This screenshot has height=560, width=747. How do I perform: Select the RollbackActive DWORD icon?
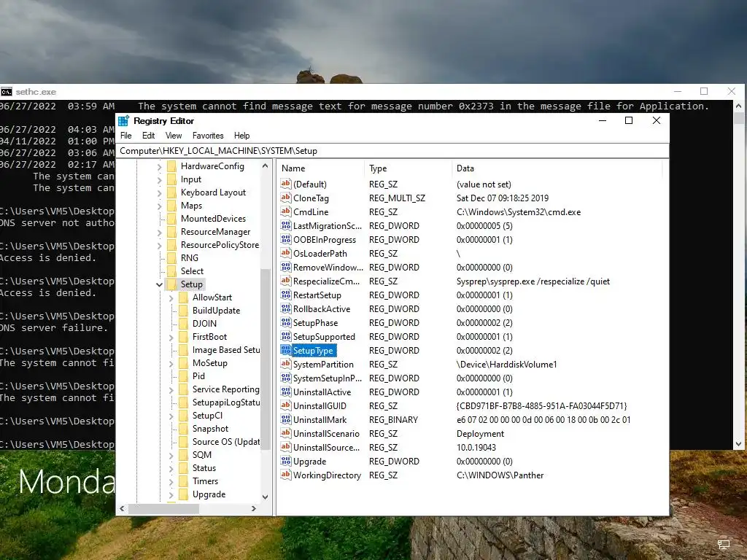tap(286, 308)
